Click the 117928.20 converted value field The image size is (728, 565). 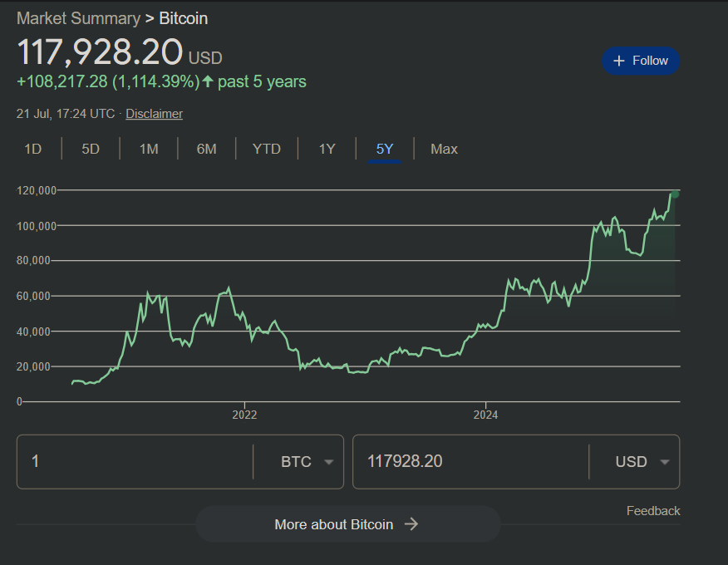(x=470, y=462)
